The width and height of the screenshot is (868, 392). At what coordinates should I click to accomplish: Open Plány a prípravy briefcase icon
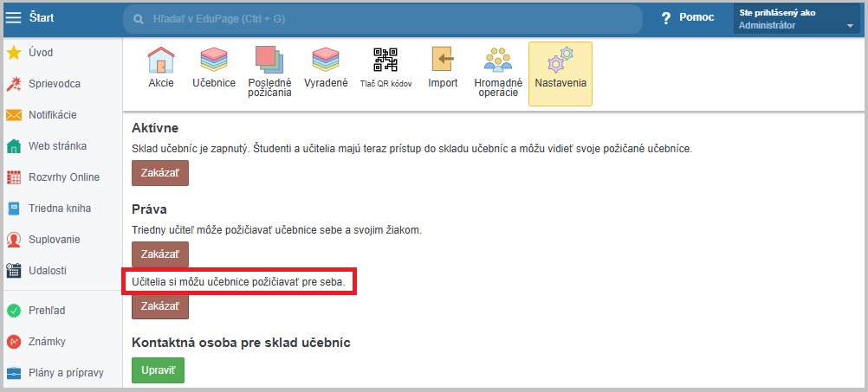pos(13,373)
